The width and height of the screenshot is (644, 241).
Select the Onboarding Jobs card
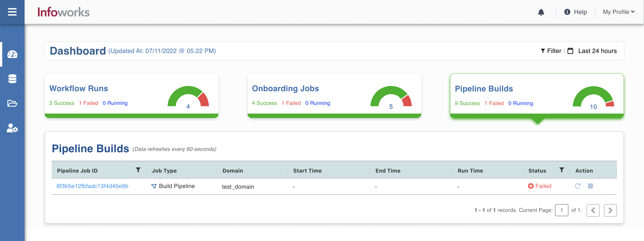coord(334,95)
